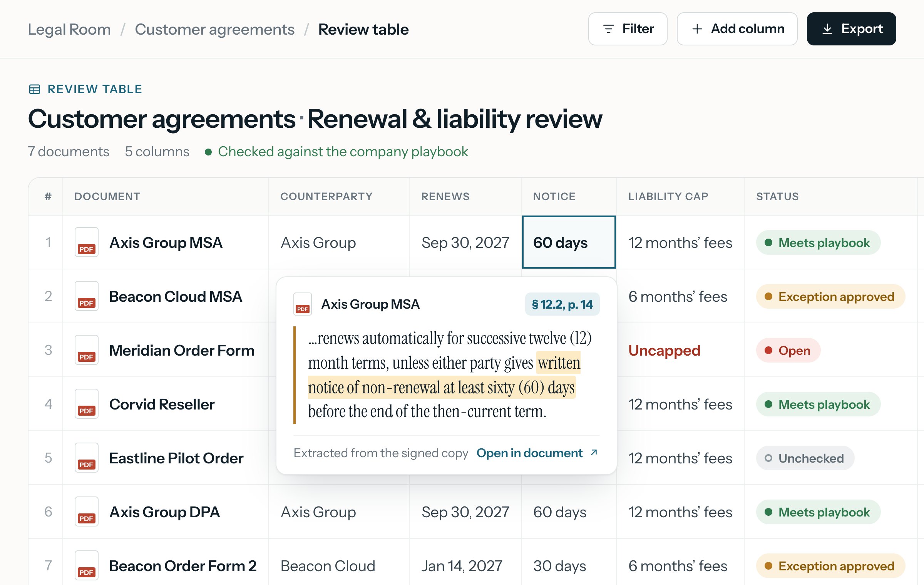Click the Open status badge

tap(788, 350)
